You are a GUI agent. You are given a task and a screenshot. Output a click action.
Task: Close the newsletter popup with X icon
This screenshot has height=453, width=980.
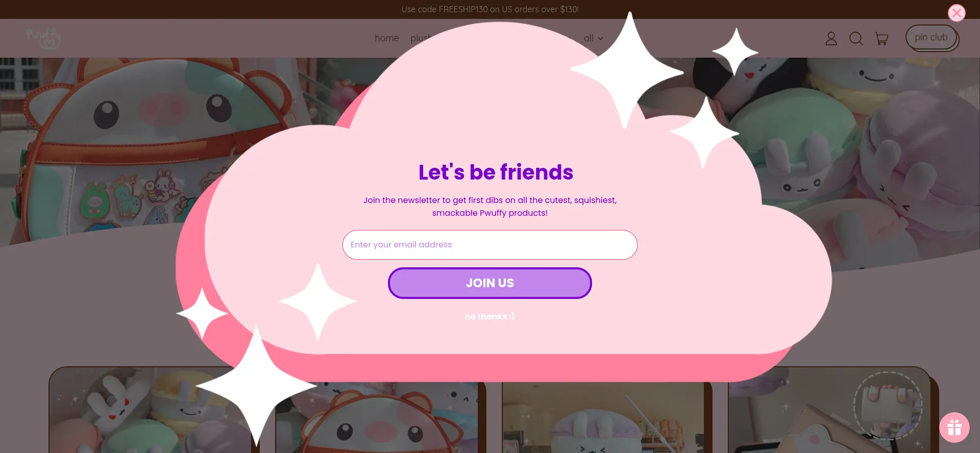point(957,13)
